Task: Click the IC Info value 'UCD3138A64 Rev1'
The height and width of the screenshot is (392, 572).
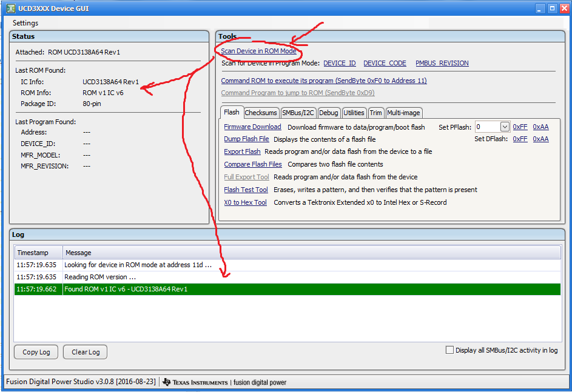Action: [x=110, y=82]
